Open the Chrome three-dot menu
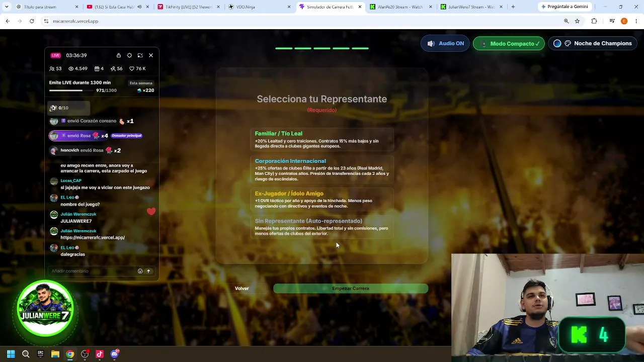Viewport: 644px width, 362px height. [636, 21]
